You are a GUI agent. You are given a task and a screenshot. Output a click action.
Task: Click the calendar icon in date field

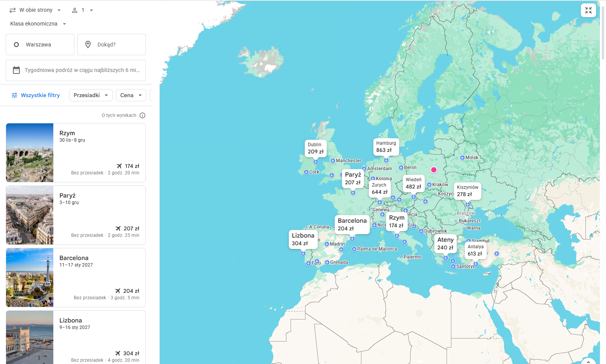click(x=16, y=70)
